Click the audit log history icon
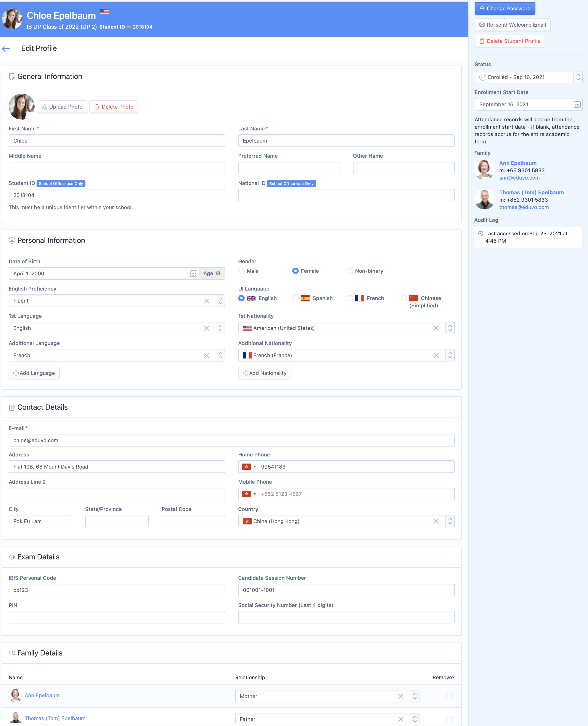Viewport: 588px width, 726px height. coord(481,234)
